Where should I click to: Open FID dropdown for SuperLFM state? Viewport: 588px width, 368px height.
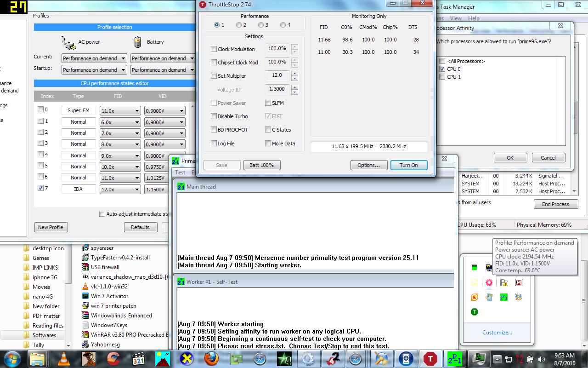click(120, 111)
